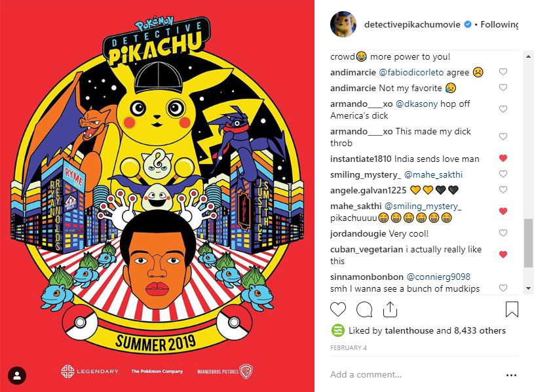Screen dimensions: 534x392
Task: Click the Add a comment field
Action: click(415, 375)
